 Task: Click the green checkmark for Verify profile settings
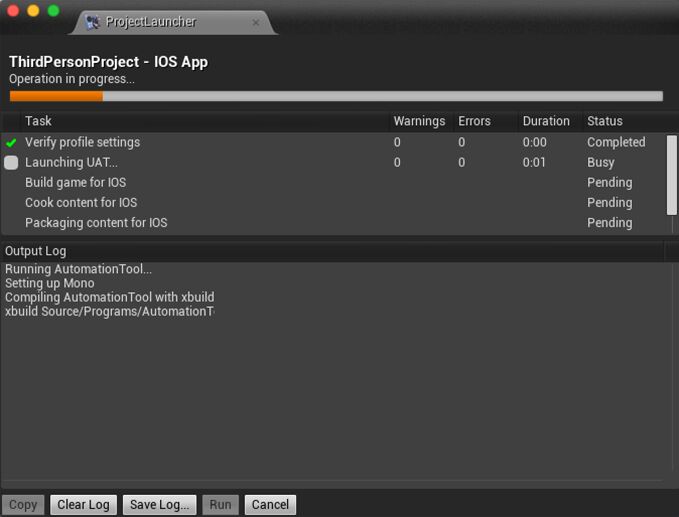[11, 142]
